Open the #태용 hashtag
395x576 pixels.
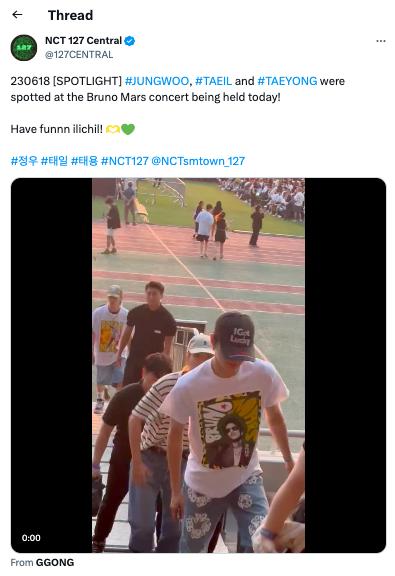click(x=84, y=161)
